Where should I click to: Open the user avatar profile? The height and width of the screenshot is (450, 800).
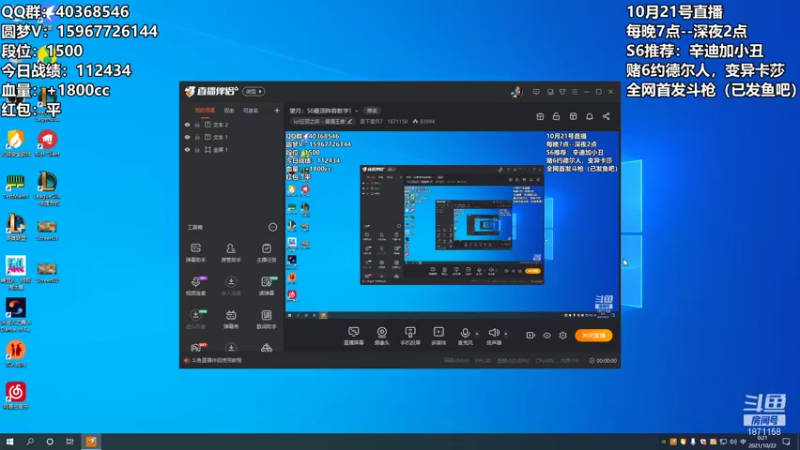click(516, 92)
